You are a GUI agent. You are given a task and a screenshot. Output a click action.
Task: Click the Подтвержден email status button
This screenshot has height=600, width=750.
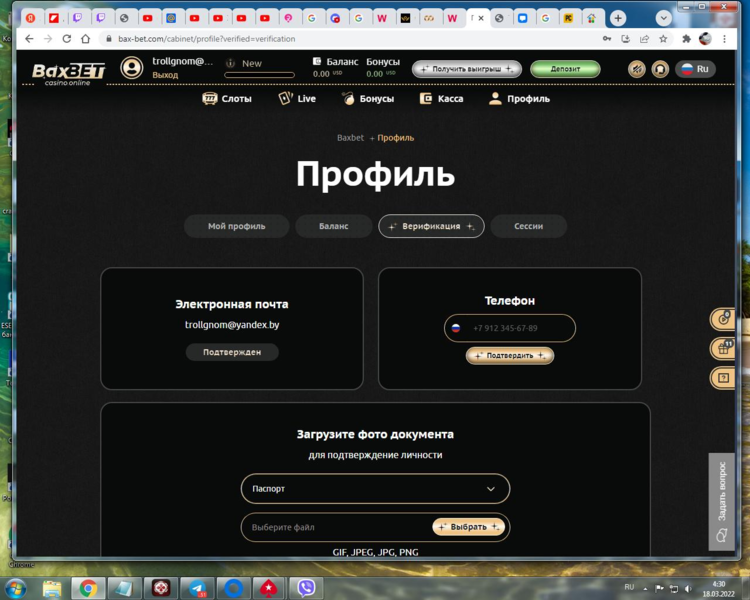(232, 352)
